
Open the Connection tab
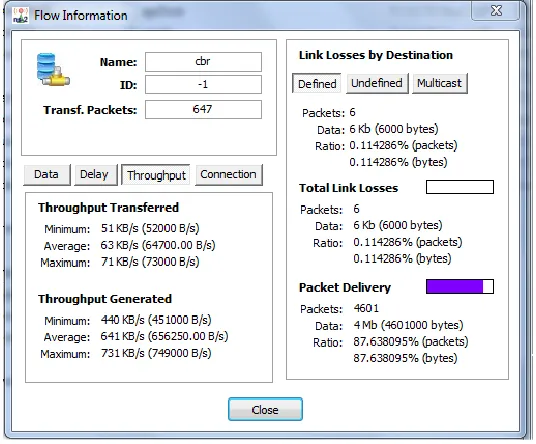click(x=228, y=174)
